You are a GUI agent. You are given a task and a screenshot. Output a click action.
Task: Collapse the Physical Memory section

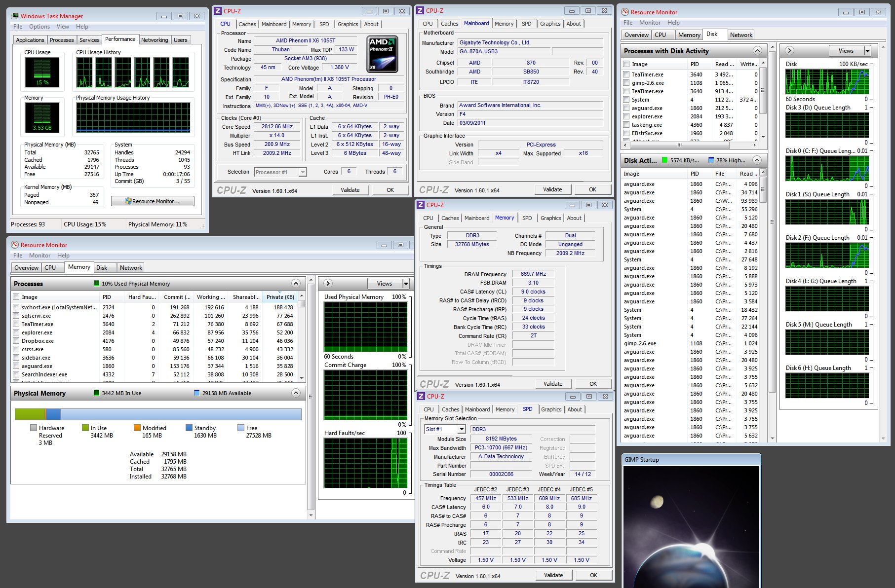coord(296,393)
